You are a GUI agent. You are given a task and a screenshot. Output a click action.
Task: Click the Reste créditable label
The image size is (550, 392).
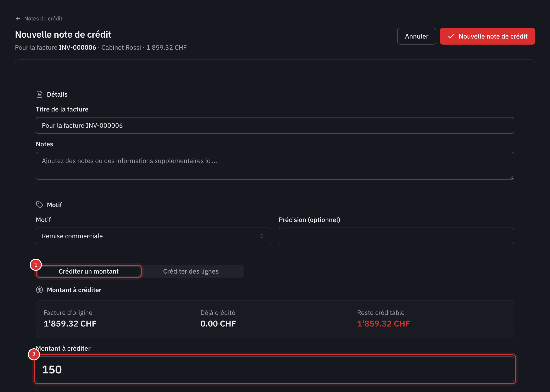click(x=381, y=313)
